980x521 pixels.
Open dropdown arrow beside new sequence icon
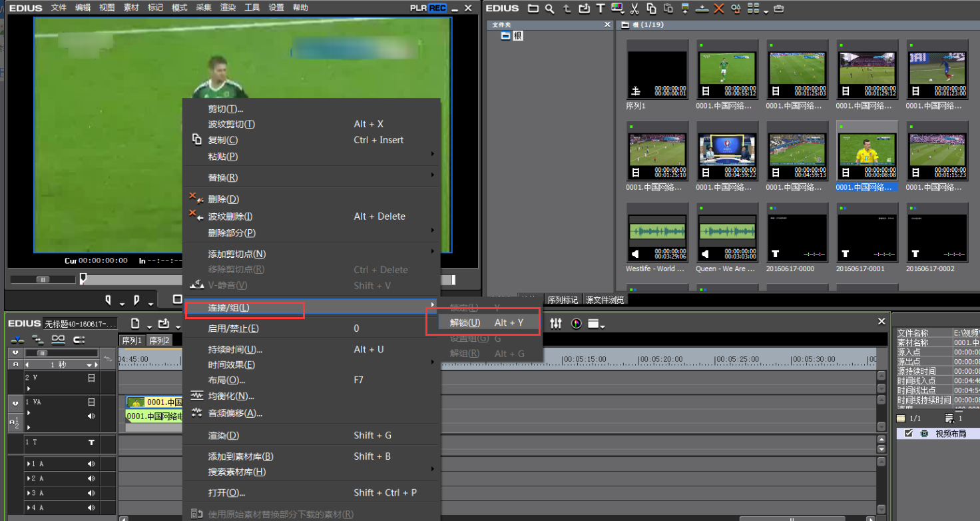tap(149, 327)
